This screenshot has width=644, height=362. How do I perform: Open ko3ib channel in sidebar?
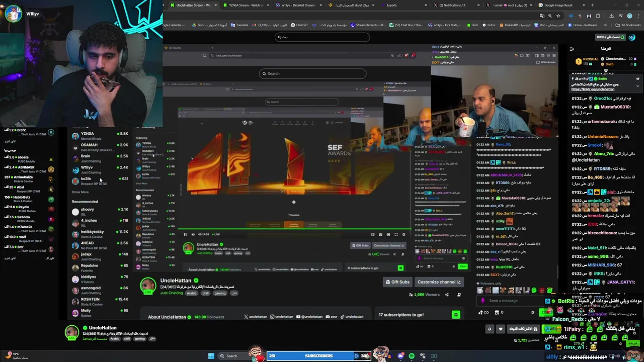pyautogui.click(x=100, y=180)
